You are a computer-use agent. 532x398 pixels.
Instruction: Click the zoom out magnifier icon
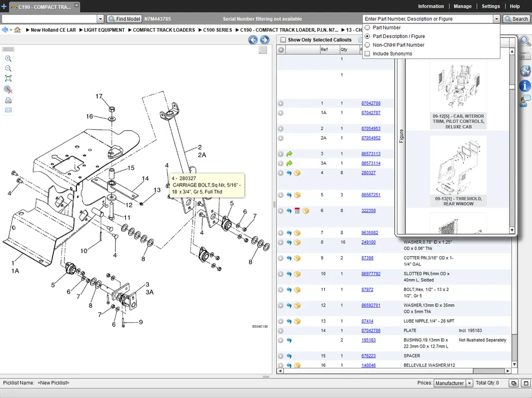pos(8,68)
